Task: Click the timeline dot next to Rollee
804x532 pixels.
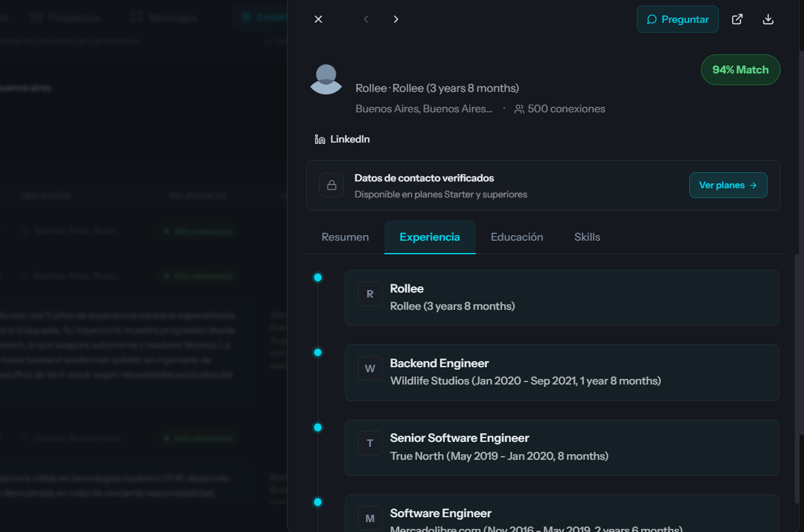Action: [x=318, y=278]
